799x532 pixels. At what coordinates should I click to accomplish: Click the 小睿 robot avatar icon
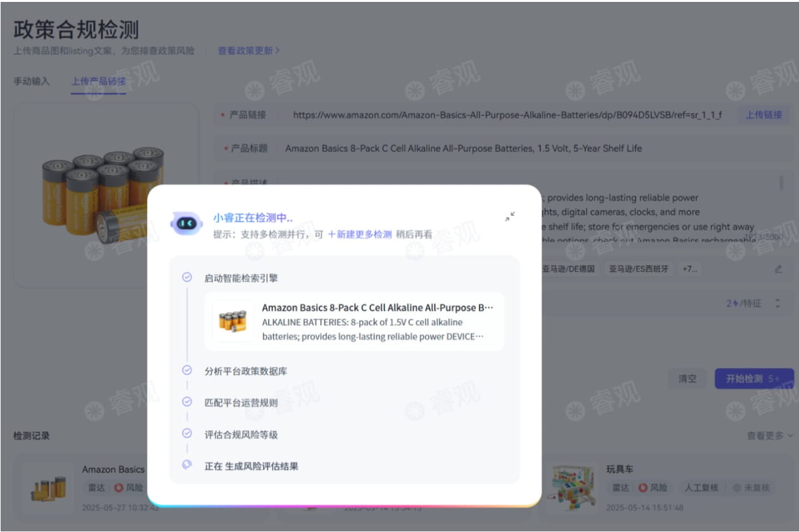pyautogui.click(x=186, y=224)
